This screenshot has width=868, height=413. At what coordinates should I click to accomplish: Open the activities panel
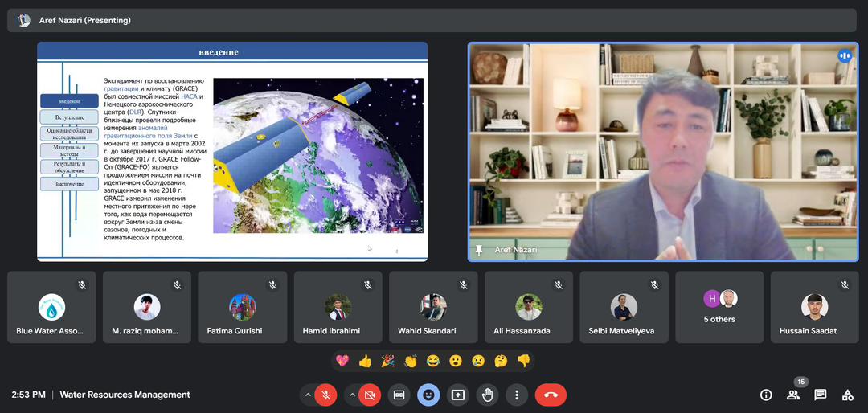pos(847,395)
